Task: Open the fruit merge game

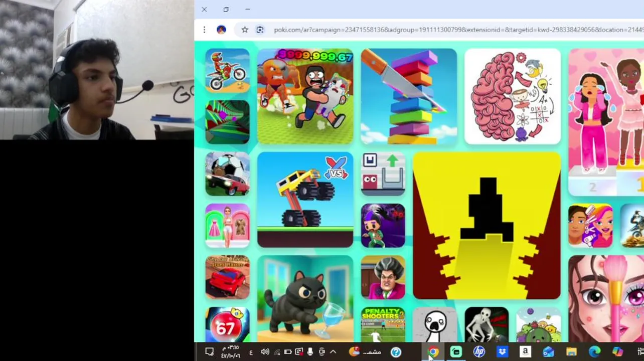Action: pos(539,325)
